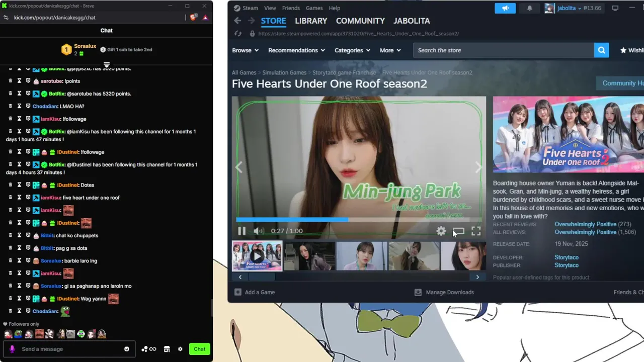Open the Wishlist link
This screenshot has width=644, height=362.
tap(632, 50)
